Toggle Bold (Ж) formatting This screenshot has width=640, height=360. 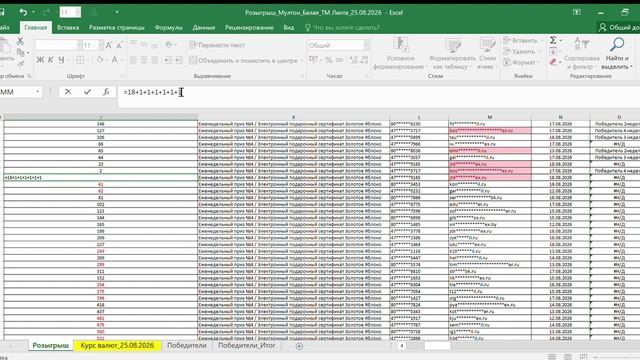click(x=40, y=60)
